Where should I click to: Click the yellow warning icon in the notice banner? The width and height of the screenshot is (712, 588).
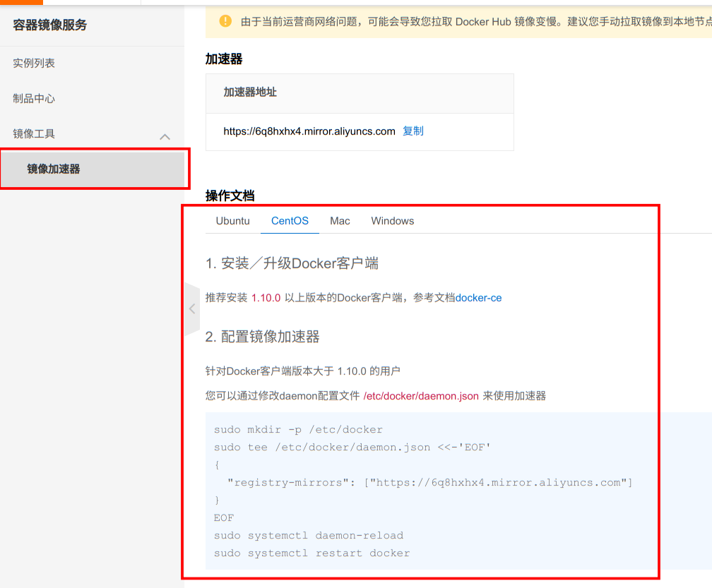[x=225, y=21]
